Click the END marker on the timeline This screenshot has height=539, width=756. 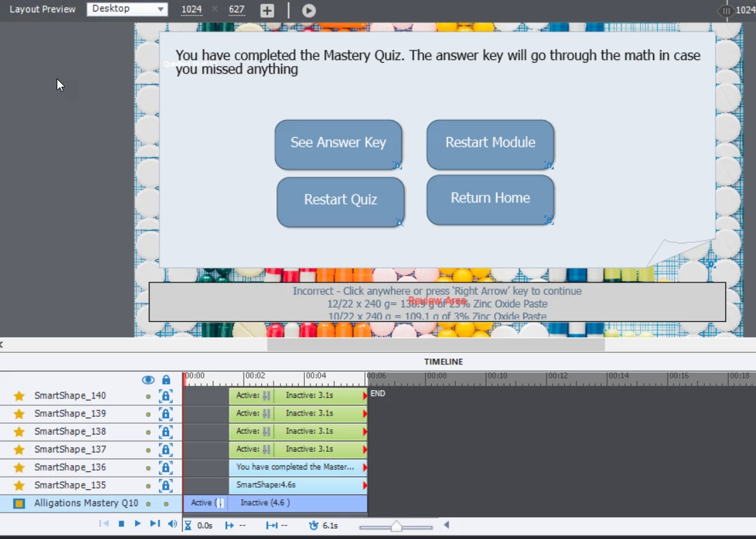377,394
